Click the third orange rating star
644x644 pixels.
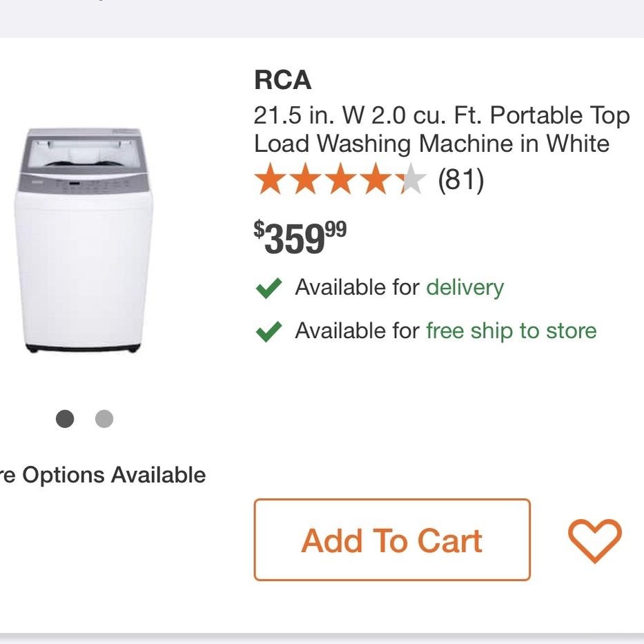pos(340,178)
